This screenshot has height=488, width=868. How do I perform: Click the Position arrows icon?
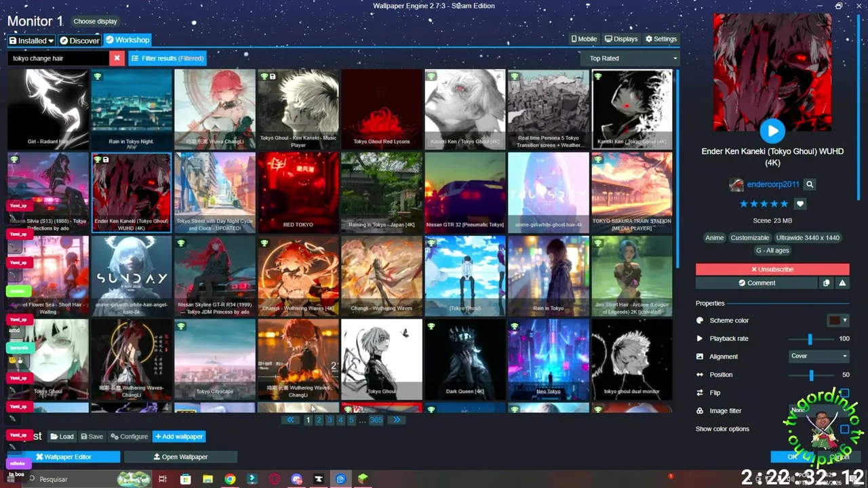pyautogui.click(x=700, y=375)
